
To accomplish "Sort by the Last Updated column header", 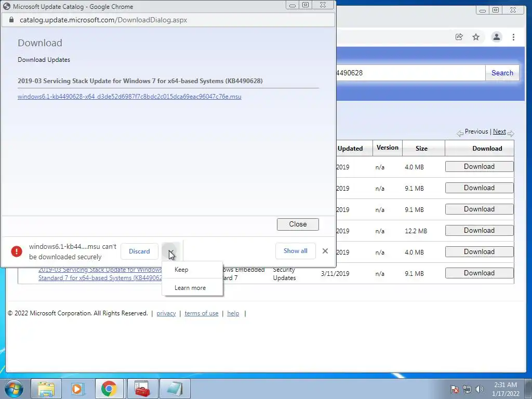I will pyautogui.click(x=350, y=149).
